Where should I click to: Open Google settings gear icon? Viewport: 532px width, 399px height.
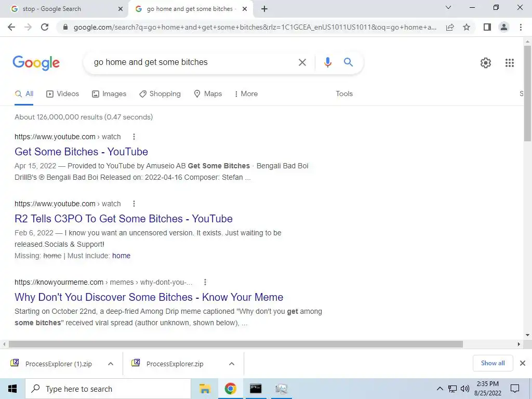pos(486,63)
